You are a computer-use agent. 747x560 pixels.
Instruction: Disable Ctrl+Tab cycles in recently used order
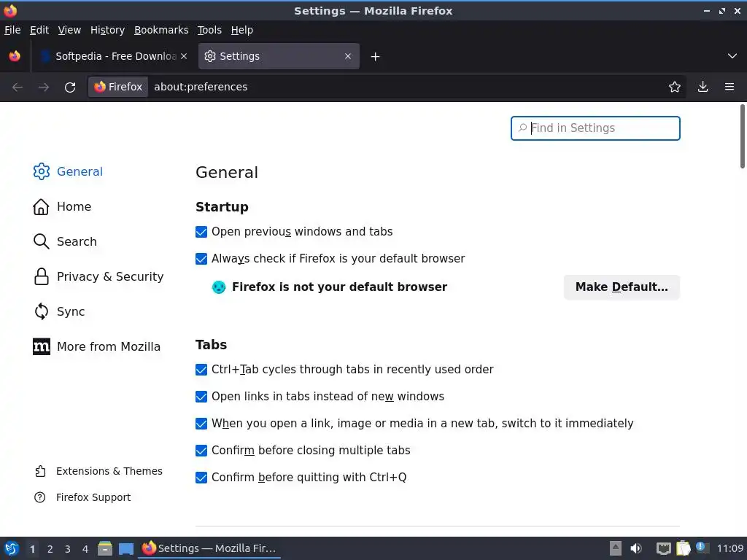point(201,370)
